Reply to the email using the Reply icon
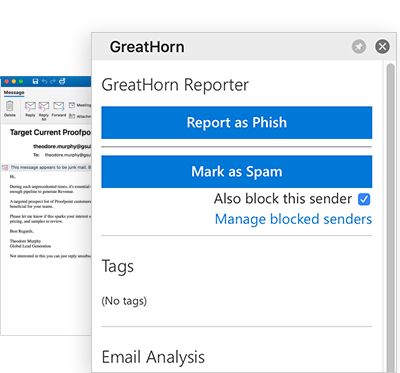This screenshot has height=373, width=400. point(30,106)
